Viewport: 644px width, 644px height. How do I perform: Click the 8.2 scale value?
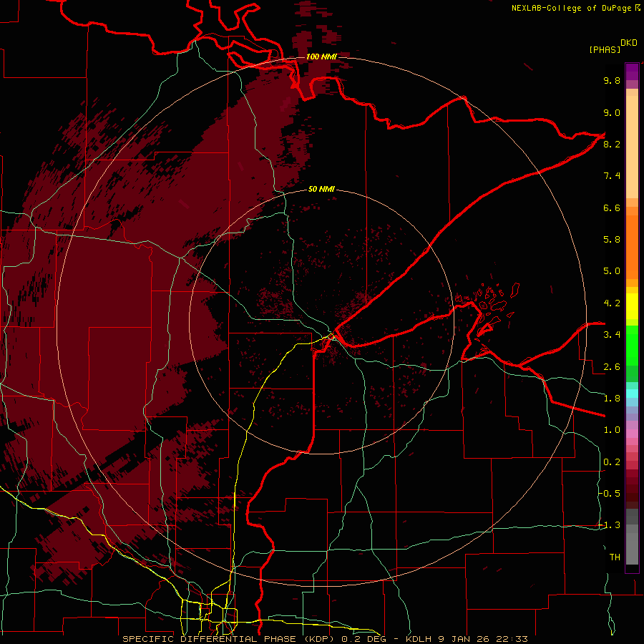(612, 144)
